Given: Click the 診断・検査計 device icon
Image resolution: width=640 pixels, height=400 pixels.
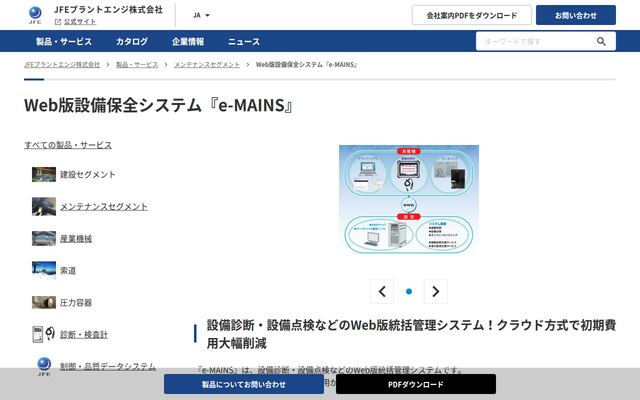Looking at the screenshot, I should (44, 334).
